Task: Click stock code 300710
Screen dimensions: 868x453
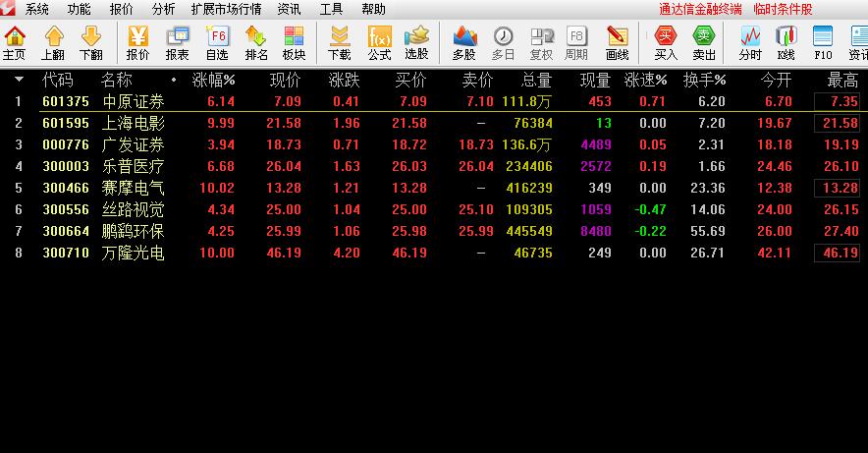Action: click(66, 253)
